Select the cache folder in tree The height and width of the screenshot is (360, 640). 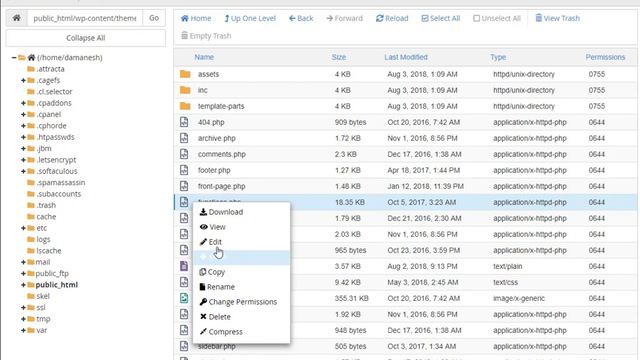(x=42, y=217)
